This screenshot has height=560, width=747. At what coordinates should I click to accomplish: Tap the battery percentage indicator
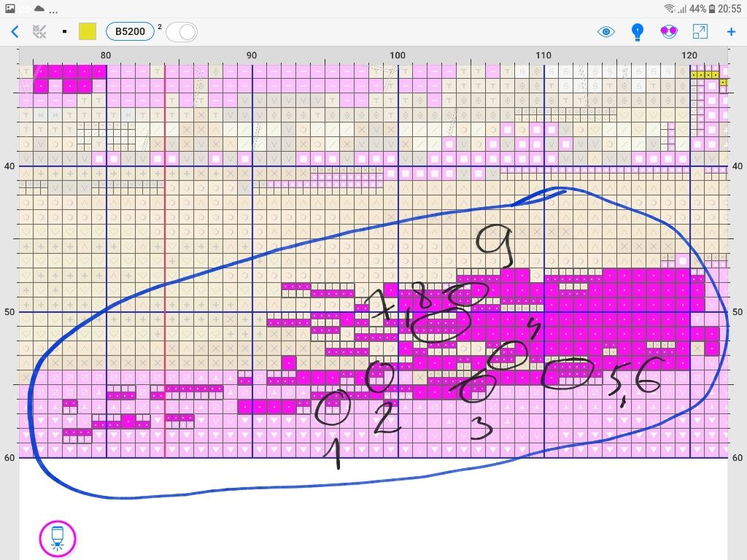[697, 8]
